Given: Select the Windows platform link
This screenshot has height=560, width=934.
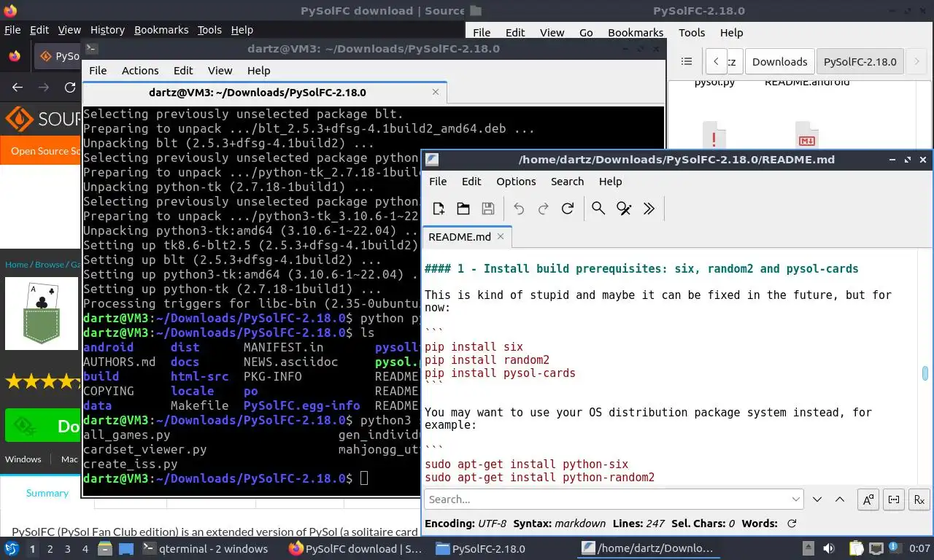Looking at the screenshot, I should pos(23,459).
